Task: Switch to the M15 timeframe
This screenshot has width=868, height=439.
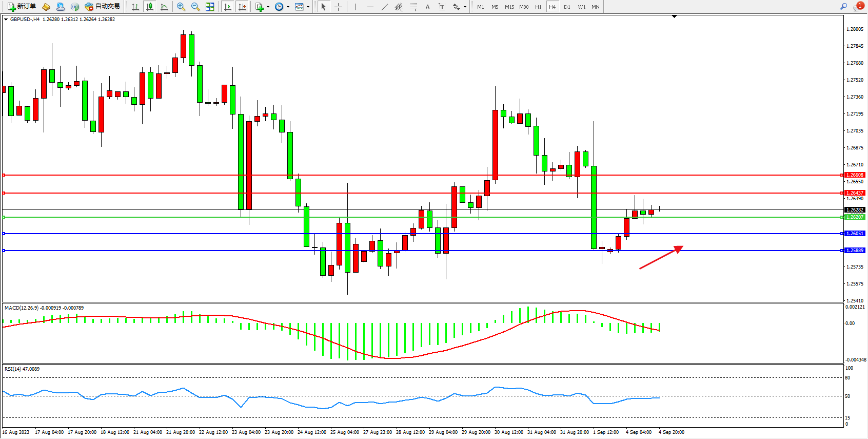Action: click(x=509, y=7)
